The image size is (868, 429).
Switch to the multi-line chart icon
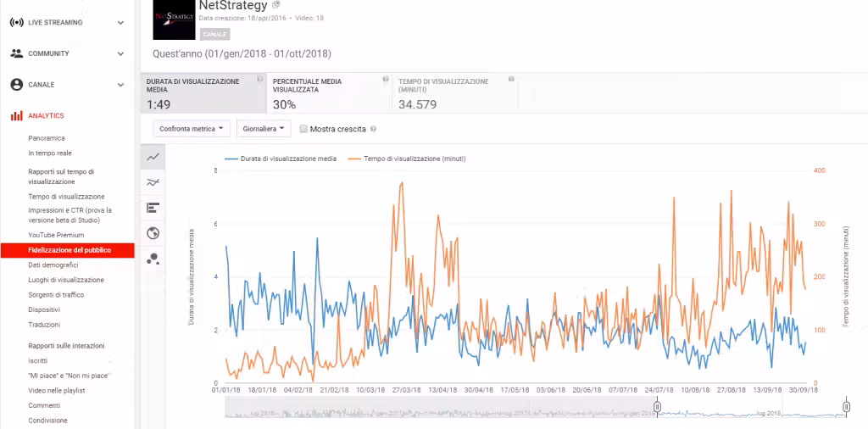tap(153, 182)
